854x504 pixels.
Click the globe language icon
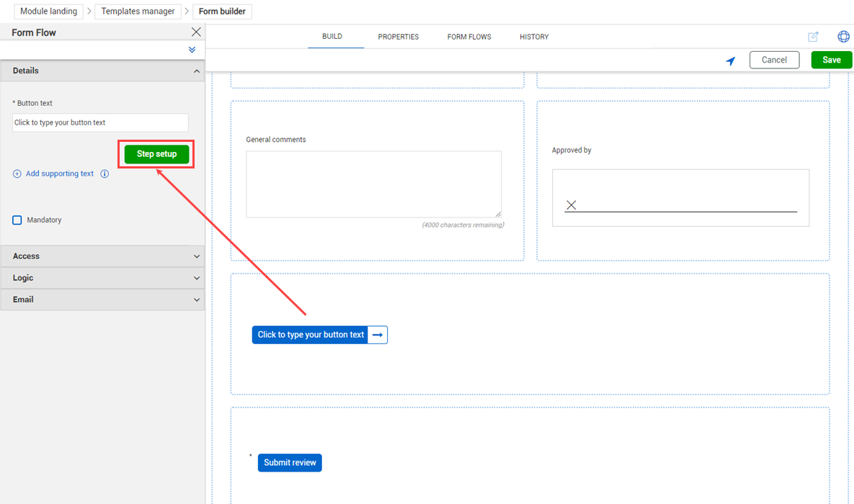tap(843, 37)
